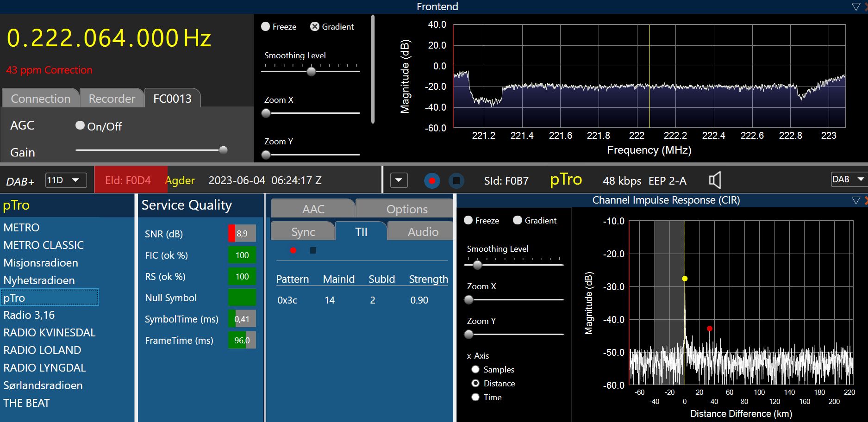Open the DAB mode dropdown

pos(848,180)
